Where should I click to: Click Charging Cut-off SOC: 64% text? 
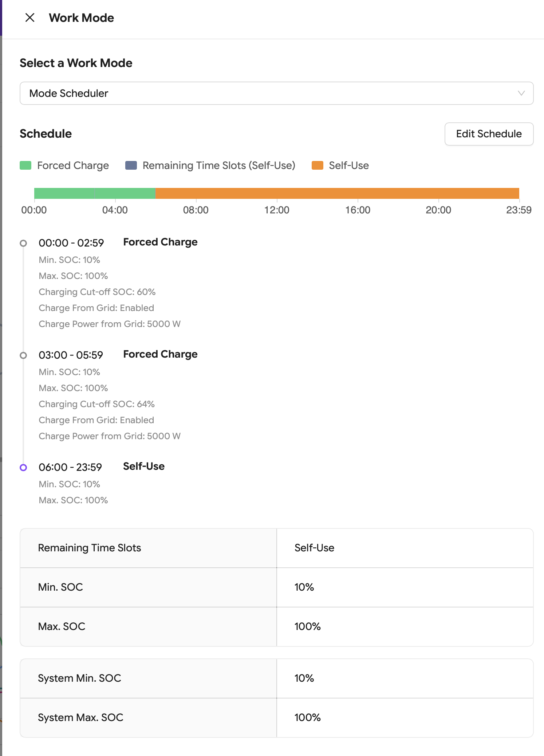point(97,404)
